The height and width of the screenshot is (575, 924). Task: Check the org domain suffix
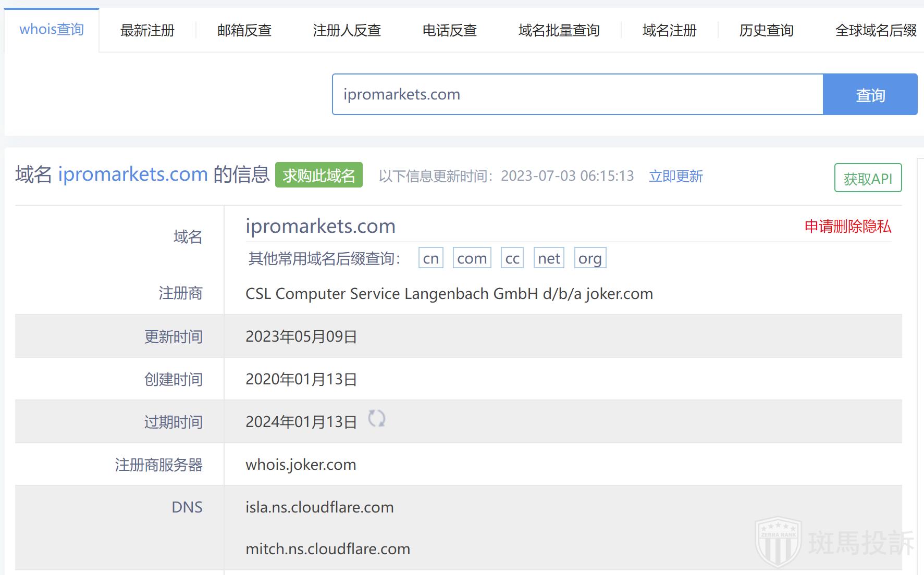590,258
